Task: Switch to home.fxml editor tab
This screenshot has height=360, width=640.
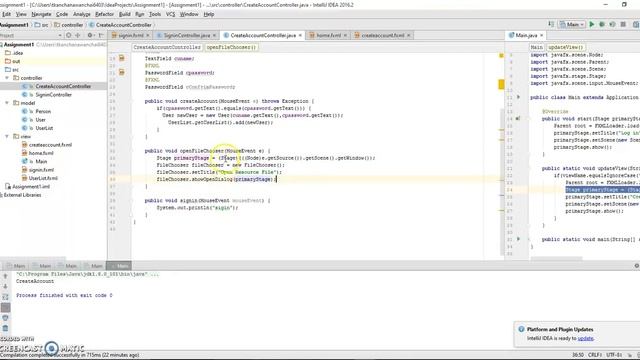Action: pos(328,36)
